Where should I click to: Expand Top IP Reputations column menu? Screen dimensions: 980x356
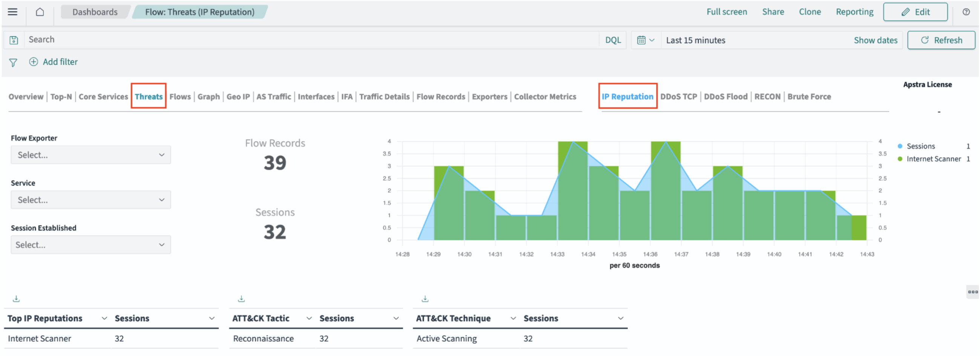[104, 318]
